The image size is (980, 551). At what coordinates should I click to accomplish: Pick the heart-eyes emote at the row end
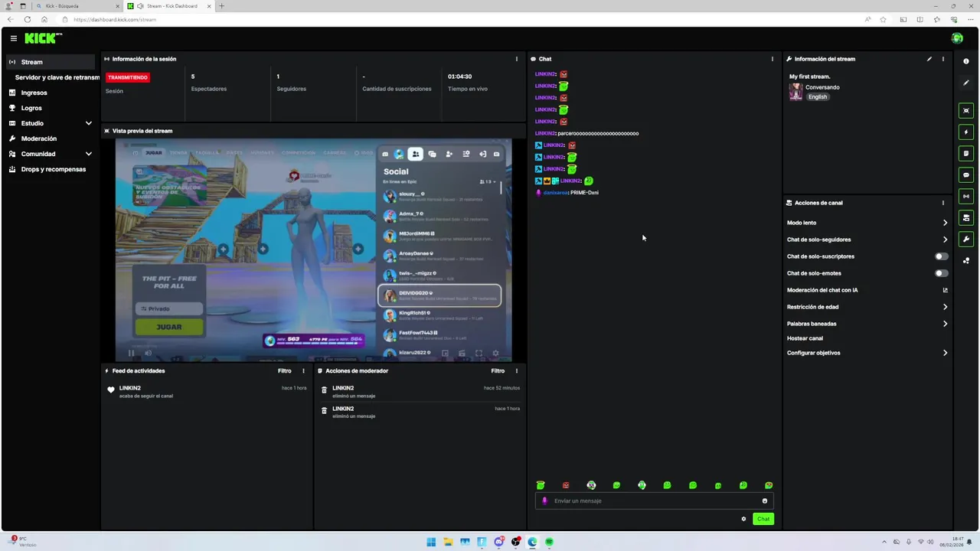[x=769, y=485]
